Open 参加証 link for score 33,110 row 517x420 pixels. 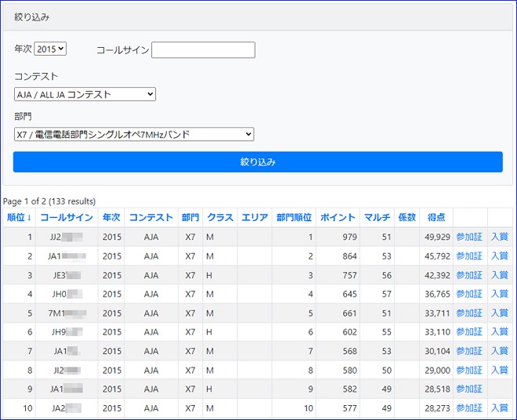click(469, 332)
